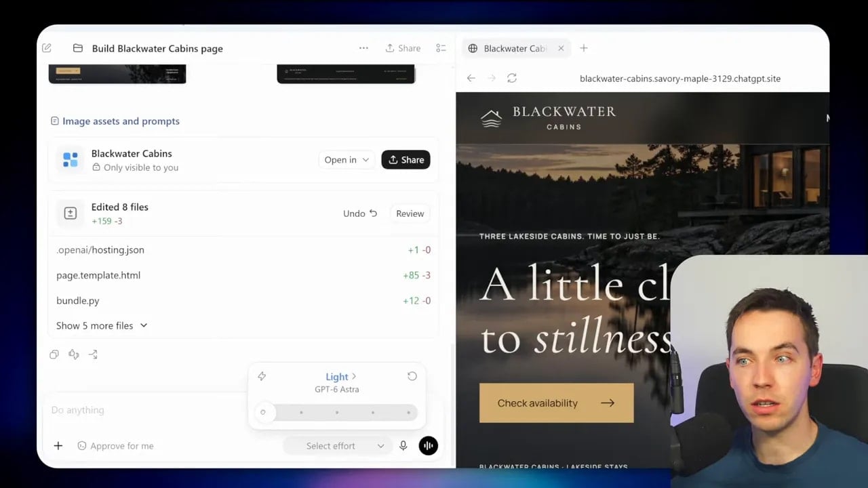Click Check availability on the webpage
This screenshot has height=488, width=868.
coord(556,403)
